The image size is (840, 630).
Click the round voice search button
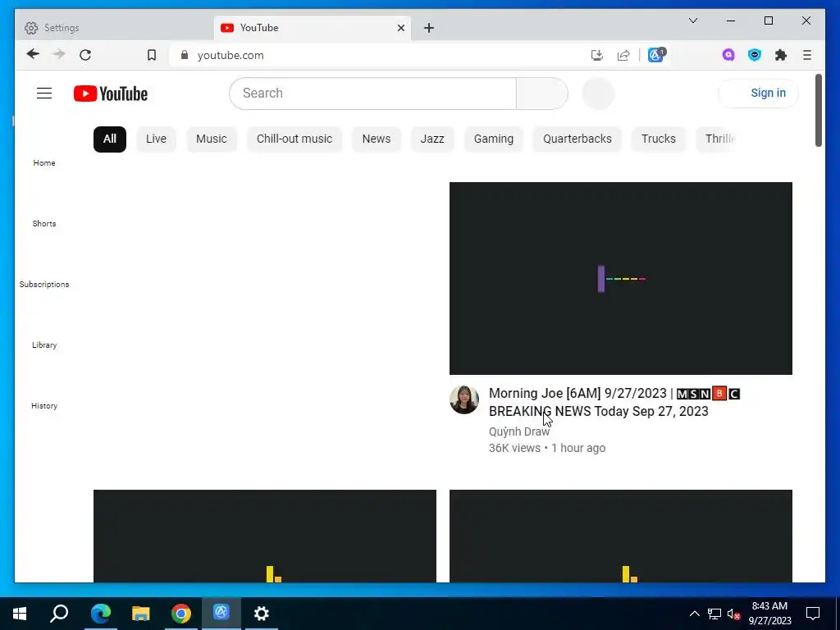tap(598, 94)
